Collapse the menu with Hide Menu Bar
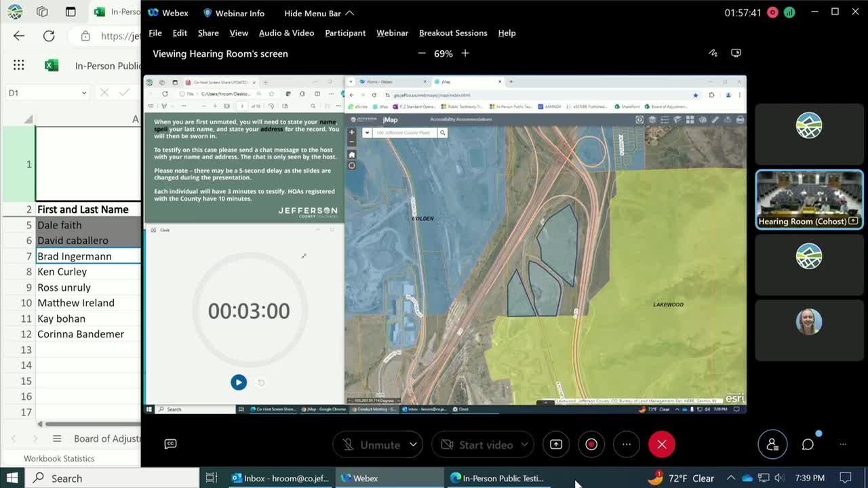 [319, 13]
